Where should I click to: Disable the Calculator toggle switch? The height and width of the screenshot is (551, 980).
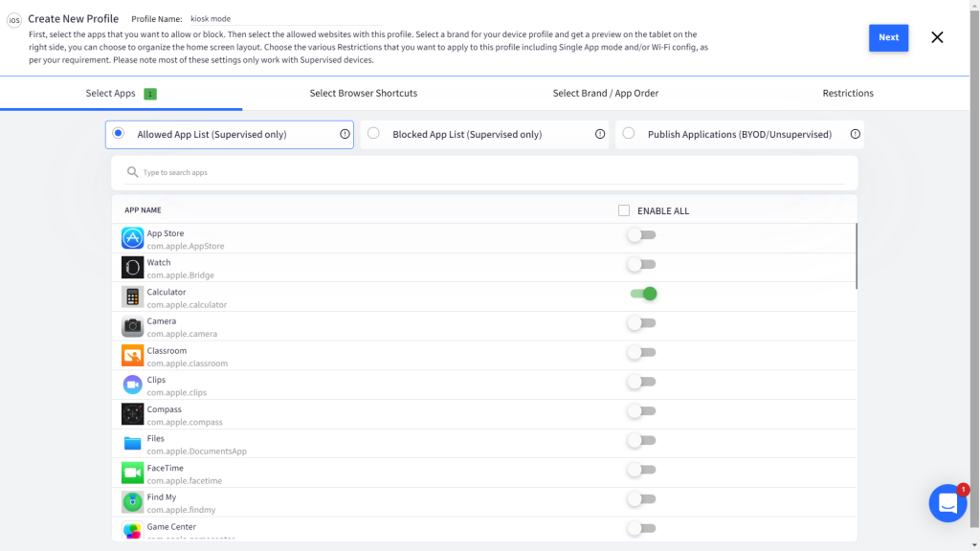click(642, 294)
